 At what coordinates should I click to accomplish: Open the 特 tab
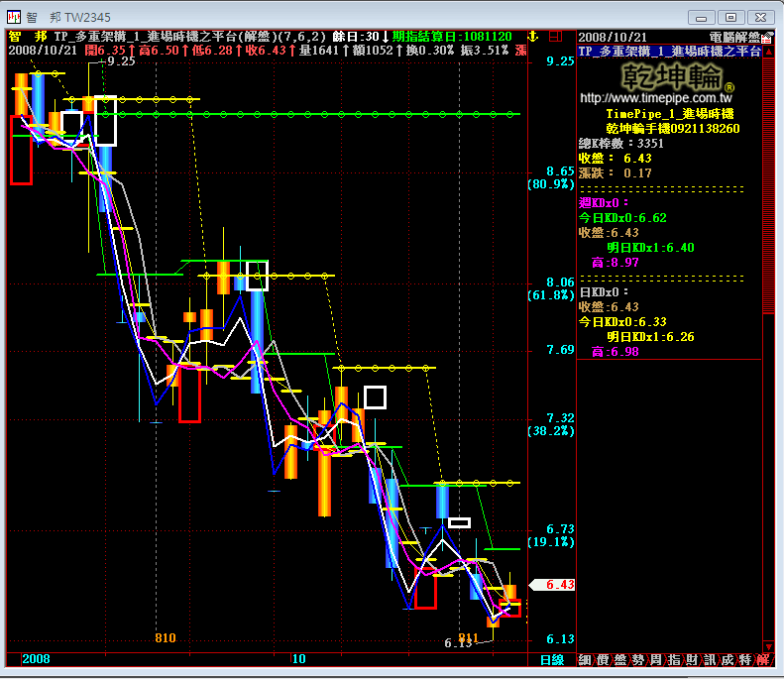(x=745, y=659)
